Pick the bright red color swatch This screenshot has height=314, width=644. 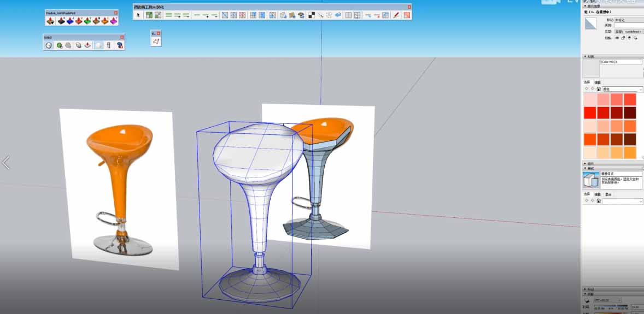coord(590,112)
